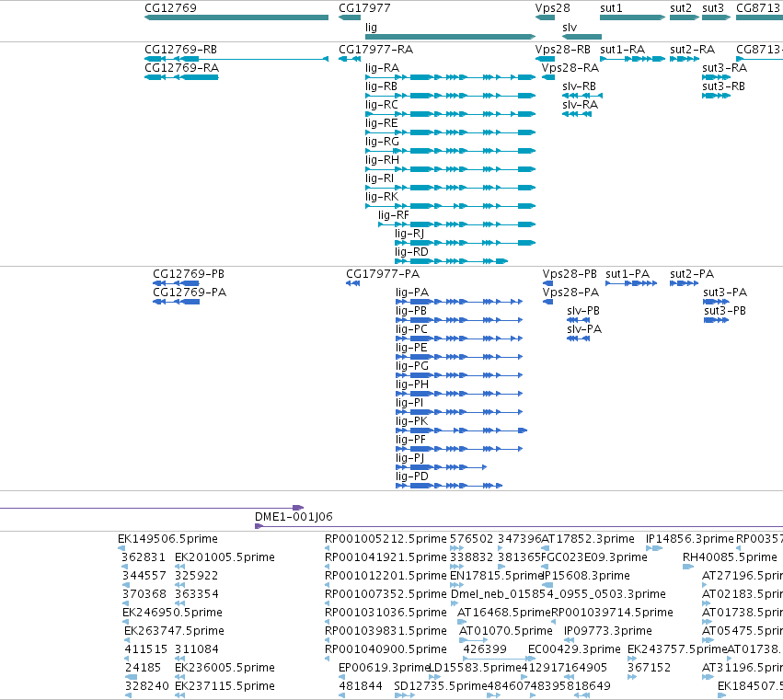The width and height of the screenshot is (783, 700).
Task: Select the lig-RC transcript label
Action: click(x=382, y=105)
